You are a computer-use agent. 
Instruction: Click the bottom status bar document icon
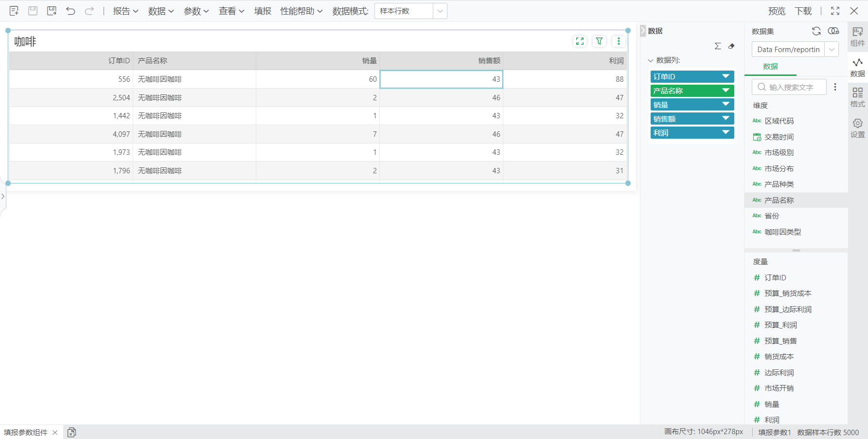click(71, 432)
